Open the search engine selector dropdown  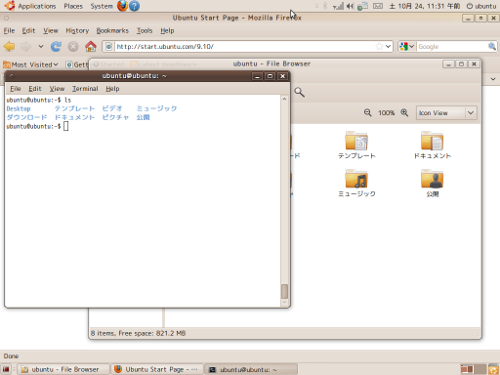[x=406, y=46]
